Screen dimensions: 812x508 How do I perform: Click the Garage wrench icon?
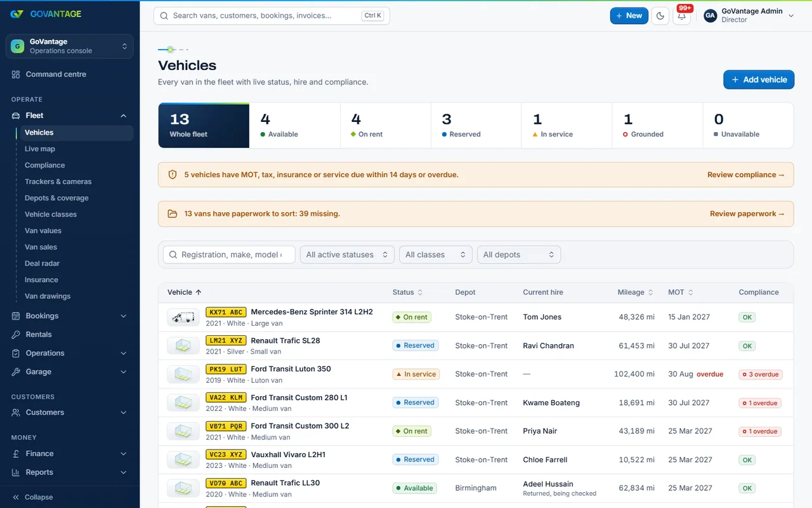[x=16, y=372]
